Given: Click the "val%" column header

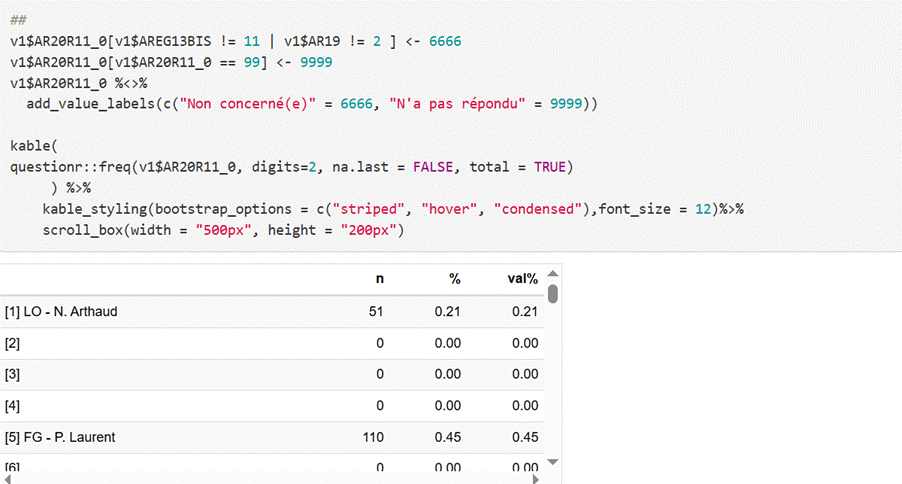Looking at the screenshot, I should click(522, 279).
